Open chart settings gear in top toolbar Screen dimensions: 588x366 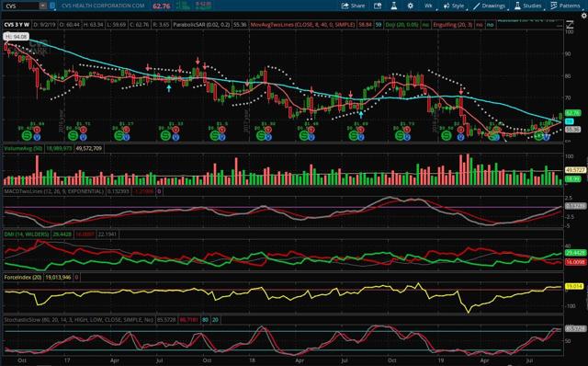[411, 6]
